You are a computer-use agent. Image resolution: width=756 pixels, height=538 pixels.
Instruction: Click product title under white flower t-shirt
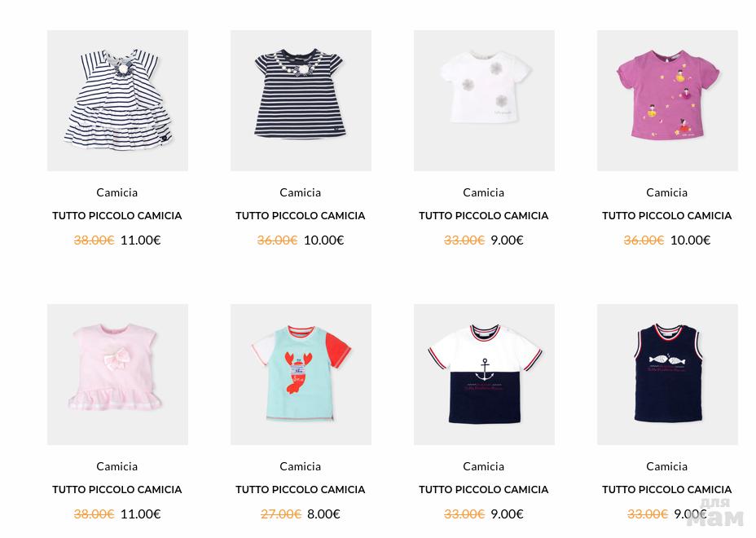tap(484, 216)
